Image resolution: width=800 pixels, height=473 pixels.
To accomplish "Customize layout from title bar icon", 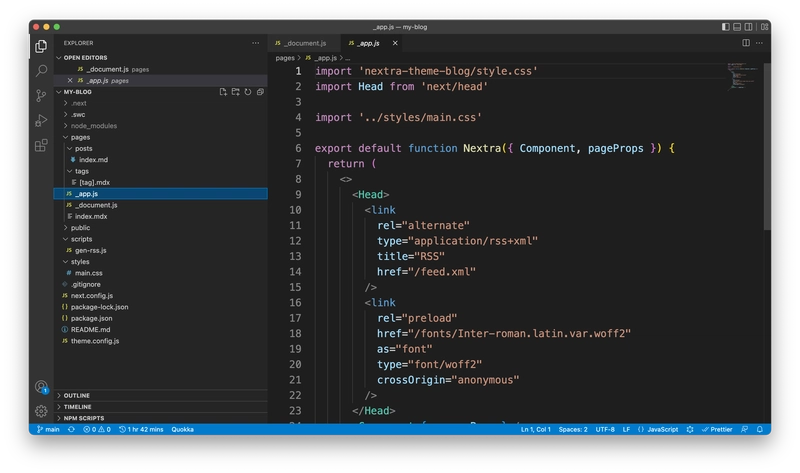I will pos(764,27).
